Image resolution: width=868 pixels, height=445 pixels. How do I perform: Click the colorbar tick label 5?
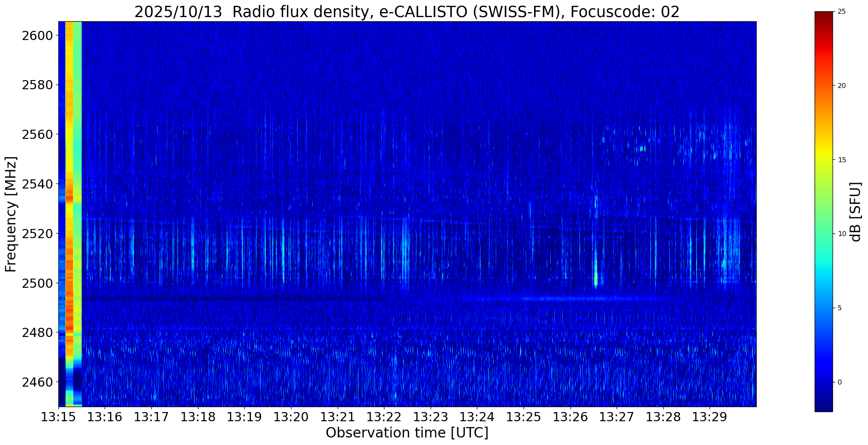840,308
